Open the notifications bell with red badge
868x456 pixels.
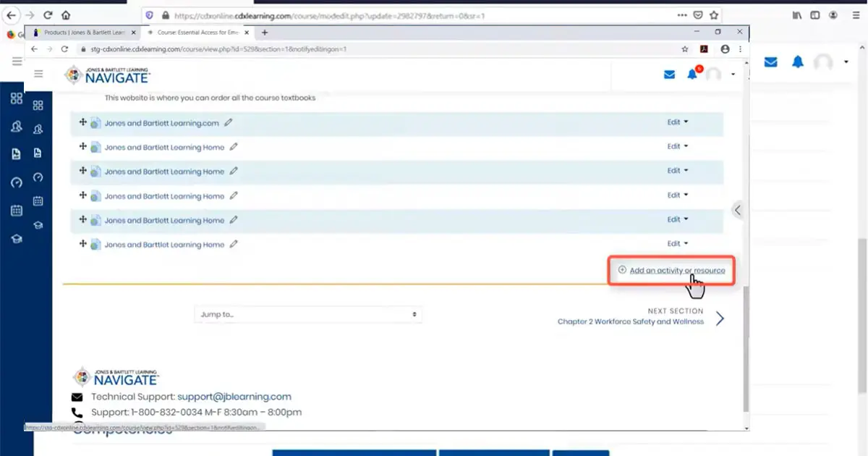pos(693,75)
